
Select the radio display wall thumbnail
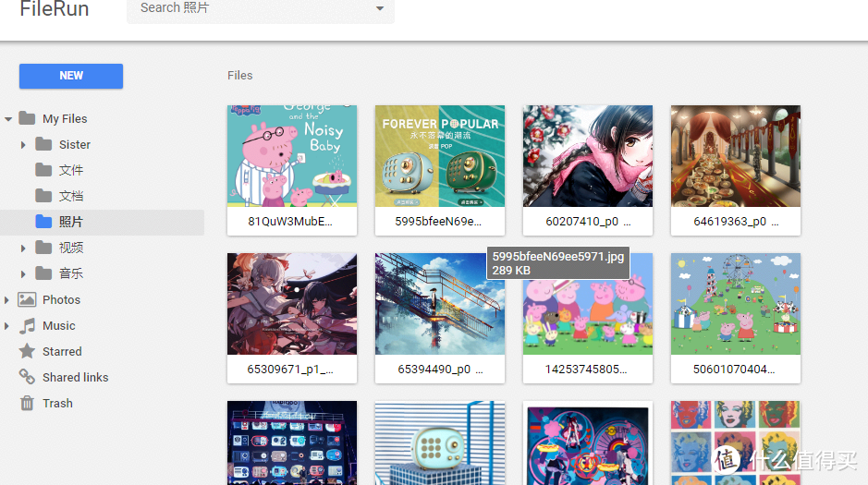coord(292,443)
